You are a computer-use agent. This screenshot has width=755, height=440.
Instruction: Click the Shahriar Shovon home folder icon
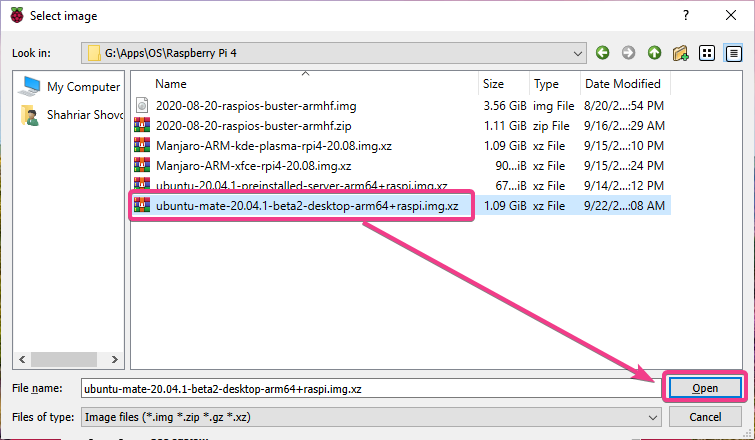pos(29,115)
